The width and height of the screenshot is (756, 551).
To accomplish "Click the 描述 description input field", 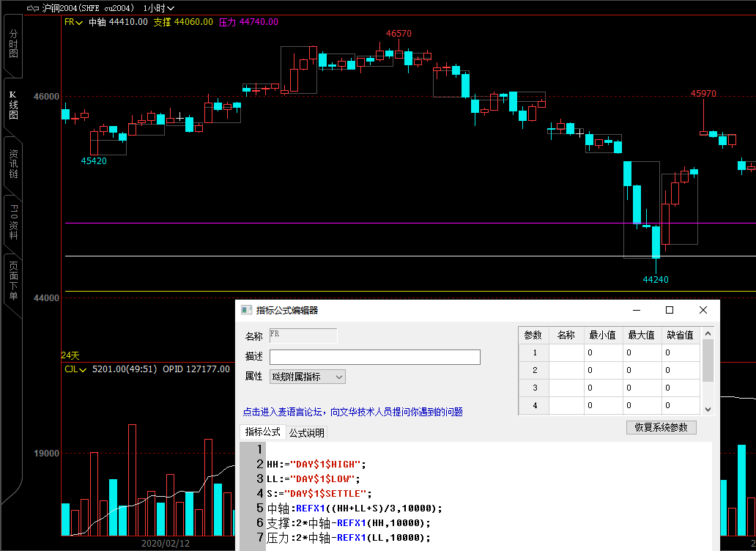I will pos(374,357).
